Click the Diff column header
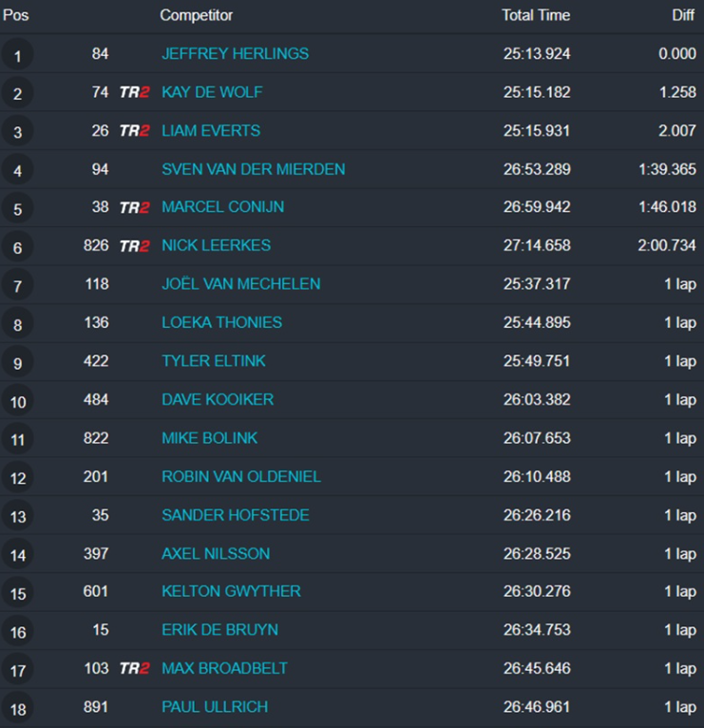The width and height of the screenshot is (704, 728). pos(683,15)
